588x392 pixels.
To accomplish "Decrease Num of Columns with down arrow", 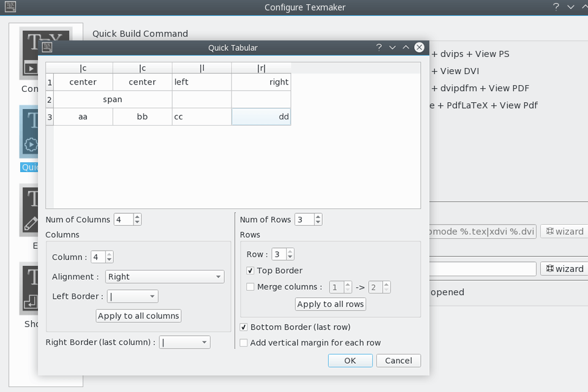I will [137, 222].
